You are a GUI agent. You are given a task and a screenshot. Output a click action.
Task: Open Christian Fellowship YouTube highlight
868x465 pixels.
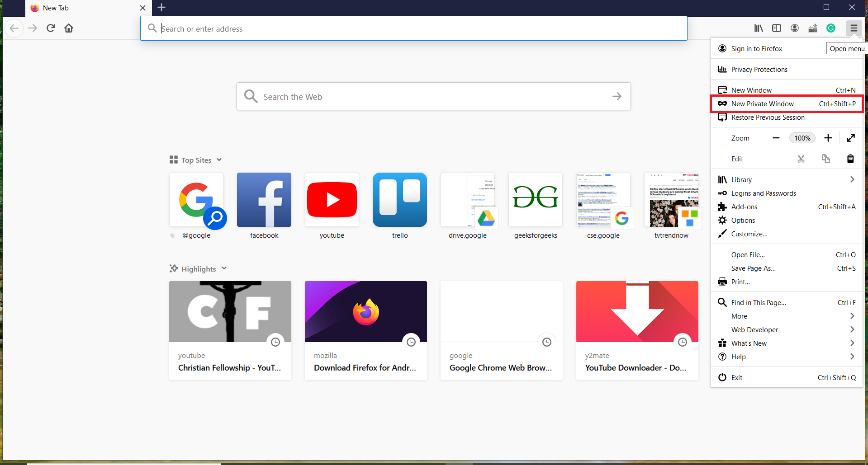[x=230, y=330]
